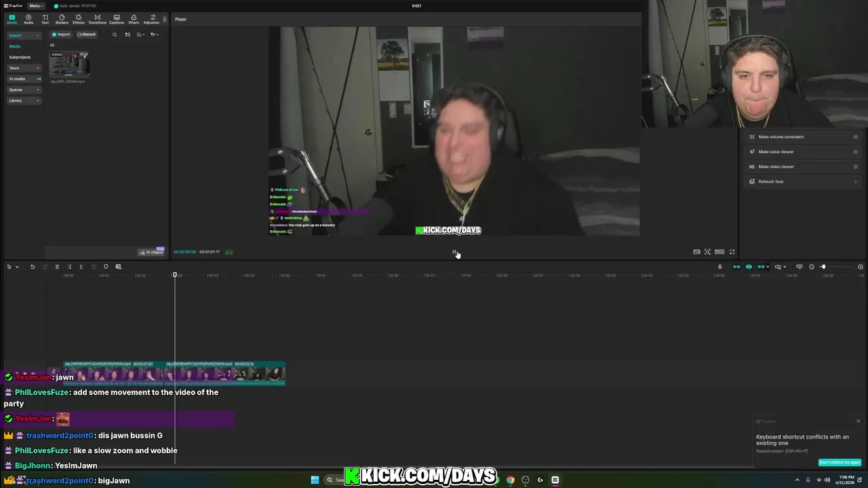Pause playback in the player
Viewport: 868px width, 488px height.
coord(454,252)
